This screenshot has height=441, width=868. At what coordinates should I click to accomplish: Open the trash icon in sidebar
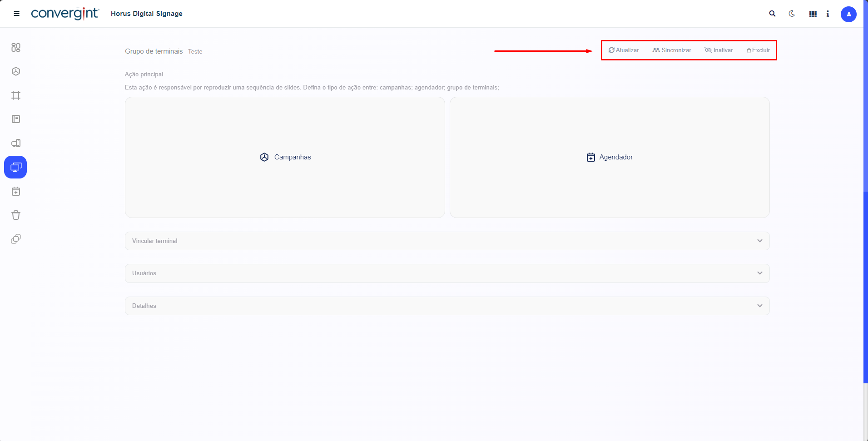click(x=16, y=215)
